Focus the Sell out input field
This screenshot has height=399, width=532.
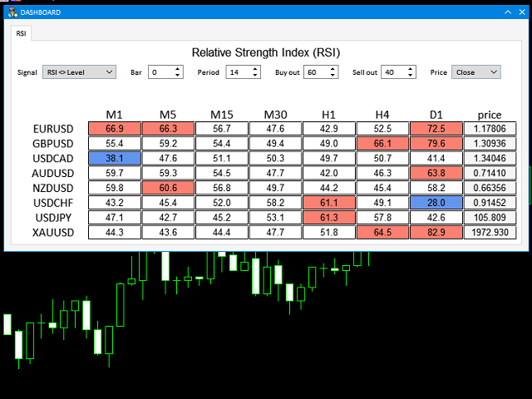point(394,72)
